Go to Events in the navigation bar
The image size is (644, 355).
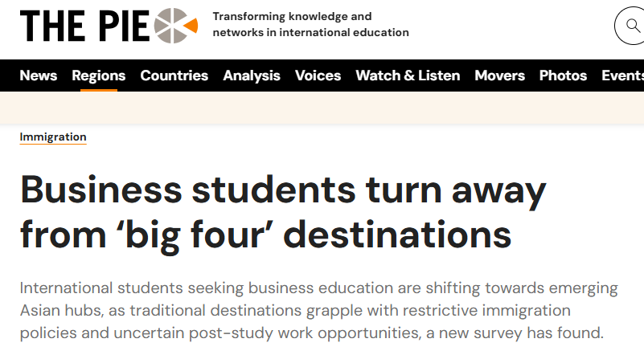pyautogui.click(x=622, y=75)
